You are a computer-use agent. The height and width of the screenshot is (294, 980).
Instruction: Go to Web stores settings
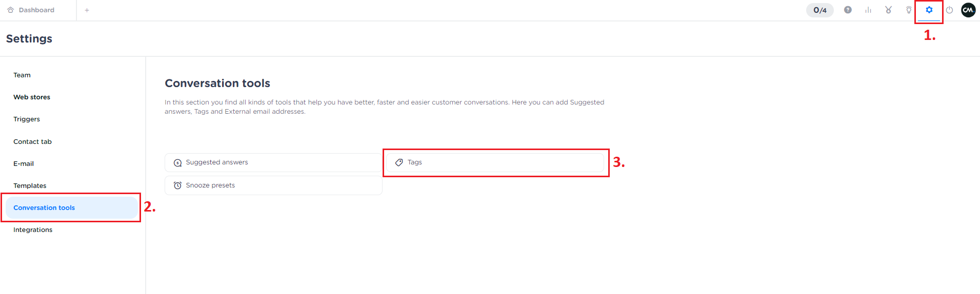point(32,97)
